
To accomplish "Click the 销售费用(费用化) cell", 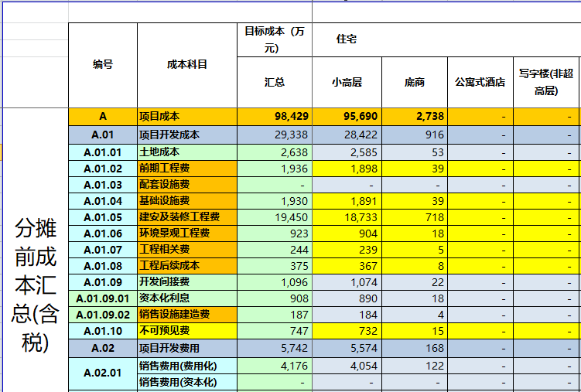I will coord(186,365).
